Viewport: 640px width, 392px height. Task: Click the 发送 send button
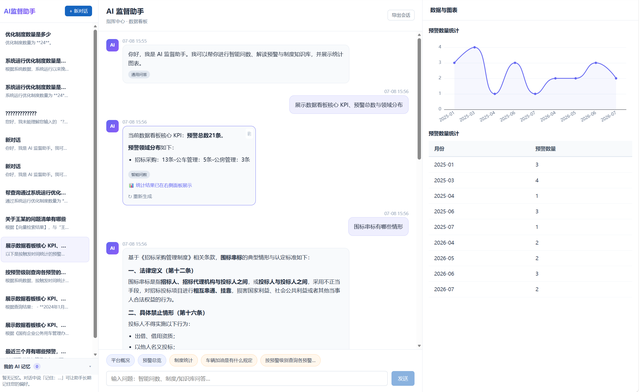(x=403, y=379)
